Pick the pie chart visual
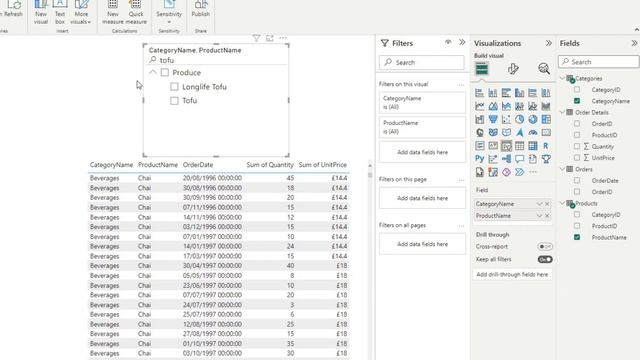The height and width of the screenshot is (360, 640). tap(519, 119)
